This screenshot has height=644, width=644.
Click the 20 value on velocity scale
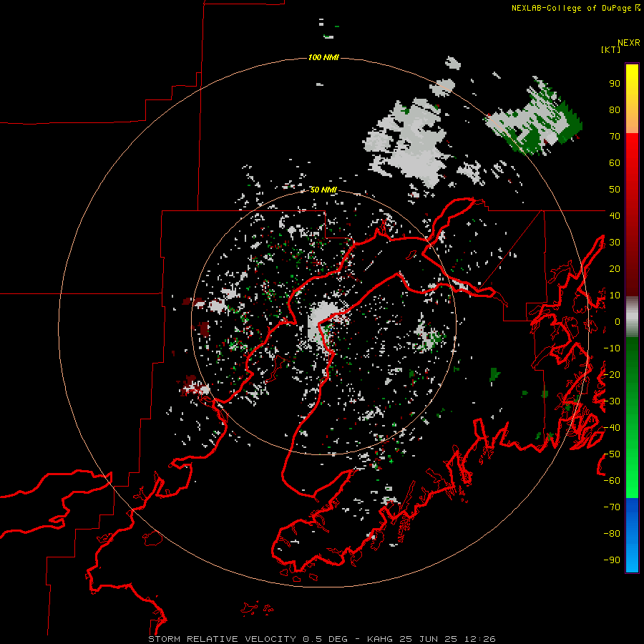[615, 268]
